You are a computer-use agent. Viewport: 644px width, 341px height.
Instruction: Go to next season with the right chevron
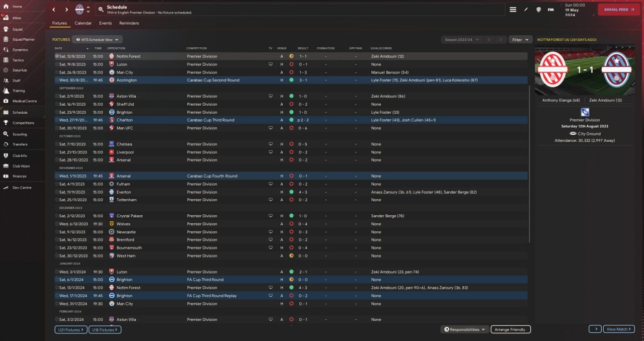[x=500, y=39]
